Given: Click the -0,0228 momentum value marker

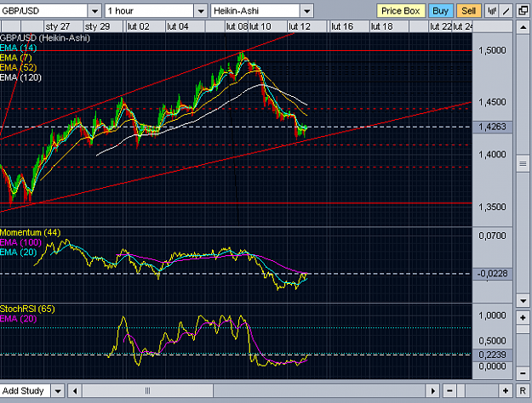Looking at the screenshot, I should click(492, 274).
